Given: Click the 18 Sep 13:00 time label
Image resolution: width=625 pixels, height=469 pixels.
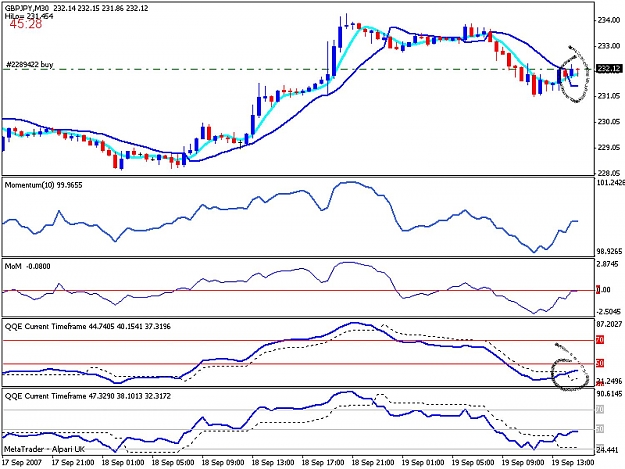Looking at the screenshot, I should pyautogui.click(x=273, y=463).
